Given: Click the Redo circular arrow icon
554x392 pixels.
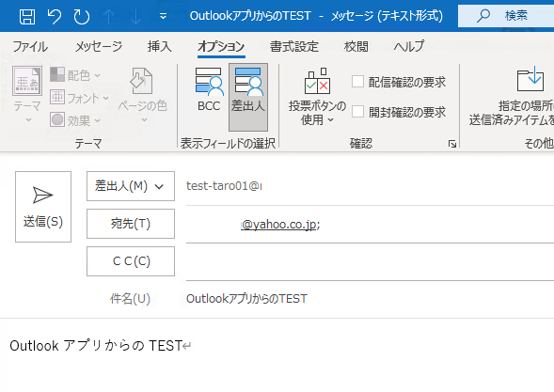Looking at the screenshot, I should click(82, 16).
